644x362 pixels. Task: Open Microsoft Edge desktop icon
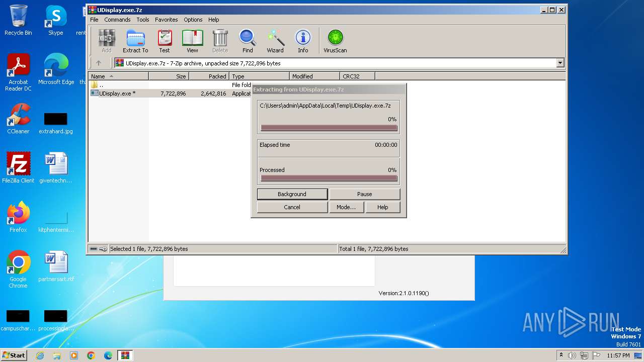click(x=56, y=69)
